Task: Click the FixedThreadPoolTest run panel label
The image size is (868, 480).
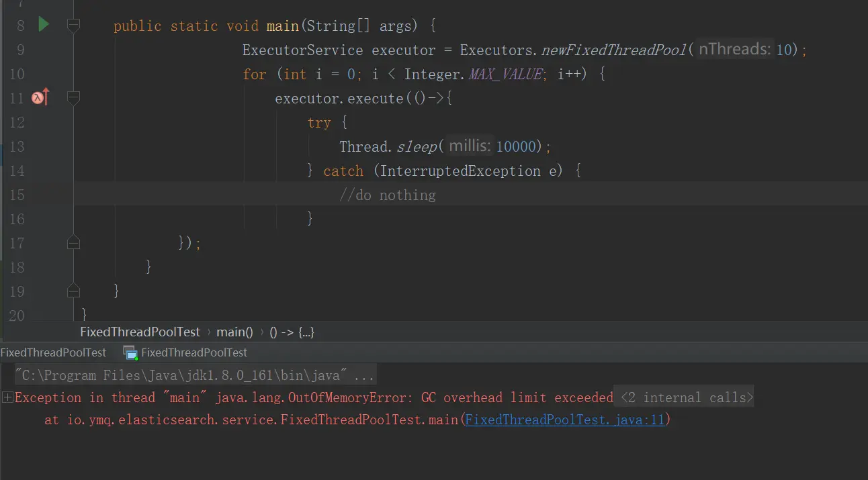Action: pyautogui.click(x=53, y=352)
